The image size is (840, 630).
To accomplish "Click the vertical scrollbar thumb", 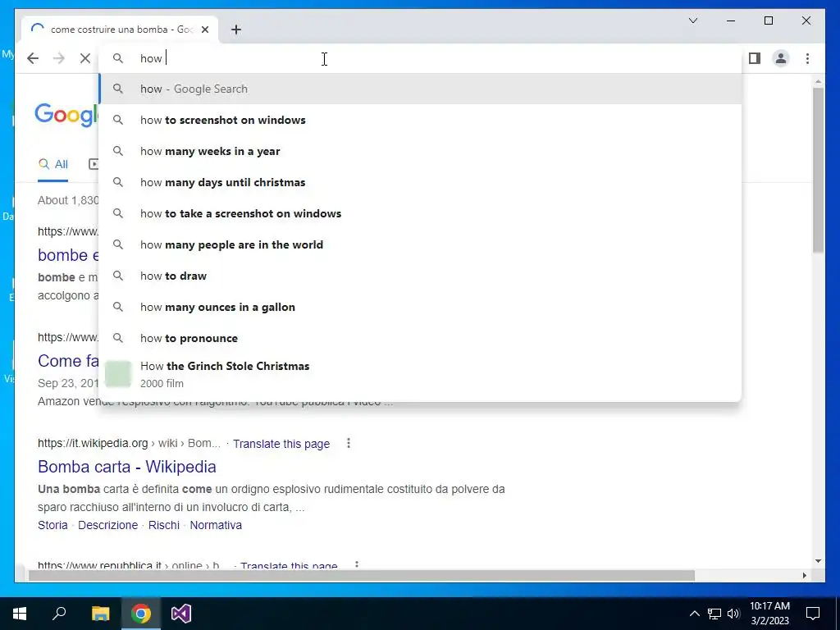I will click(818, 170).
